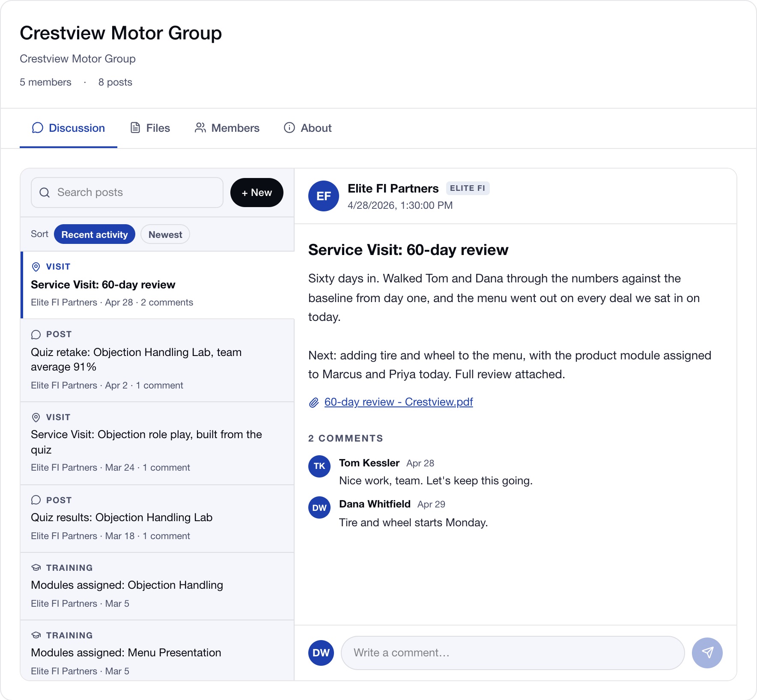Select Service Visit: 60-day review in the list
The image size is (757, 700).
(x=158, y=285)
